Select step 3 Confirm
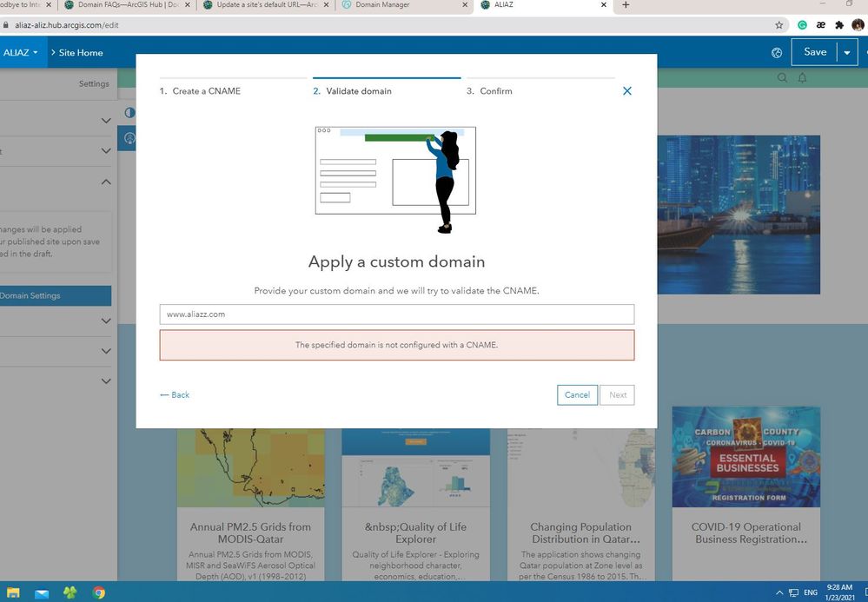Screen dimensions: 868x602 pyautogui.click(x=489, y=91)
